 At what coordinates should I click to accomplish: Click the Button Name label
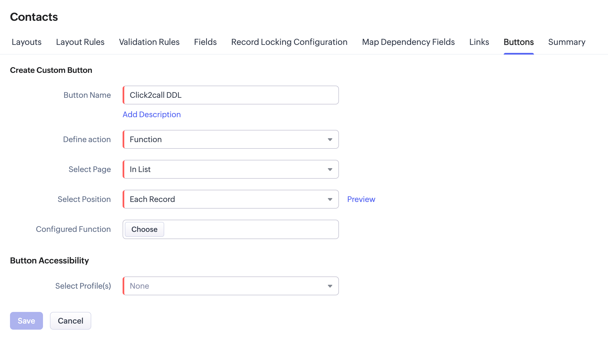[87, 95]
